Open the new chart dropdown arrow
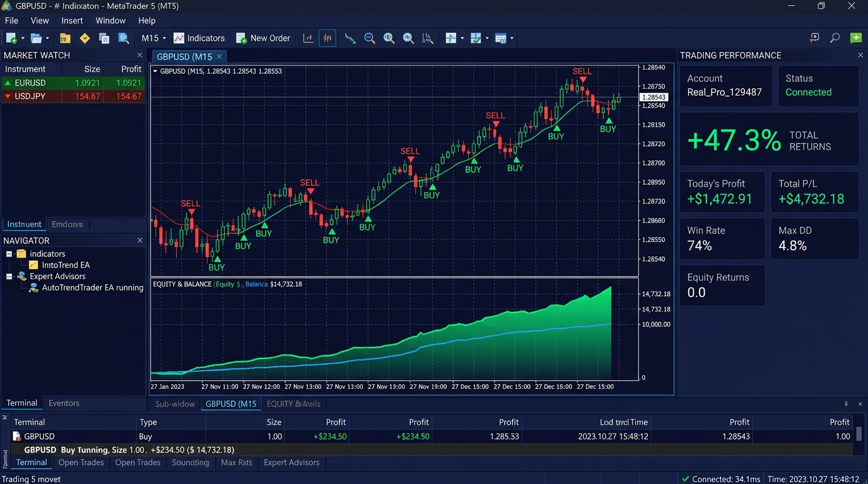Image resolution: width=868 pixels, height=484 pixels. tap(22, 38)
